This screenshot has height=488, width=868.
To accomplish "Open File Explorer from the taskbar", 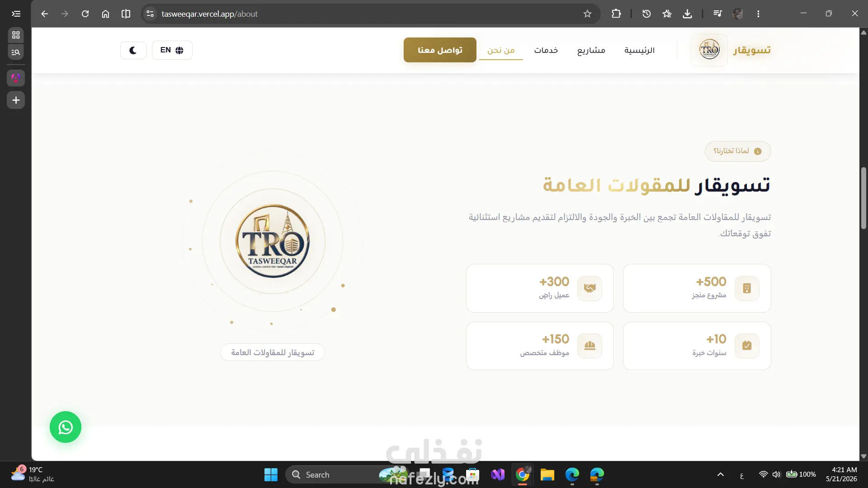I will (x=547, y=475).
